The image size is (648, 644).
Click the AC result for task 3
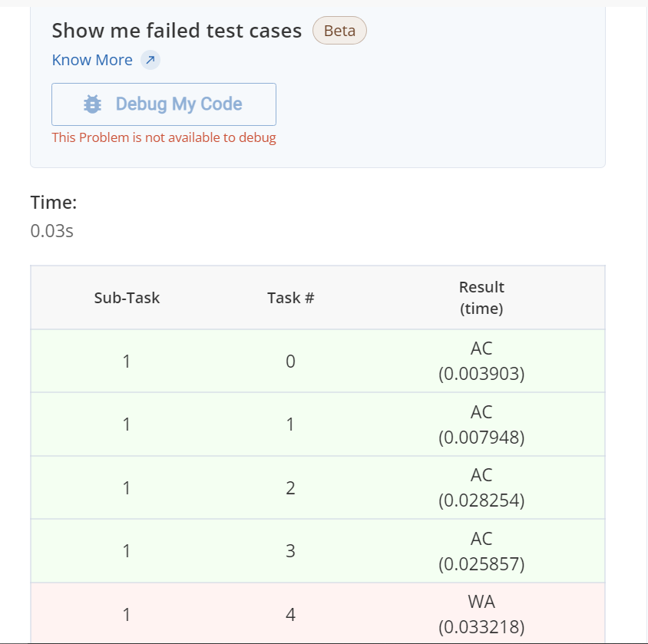click(x=481, y=551)
